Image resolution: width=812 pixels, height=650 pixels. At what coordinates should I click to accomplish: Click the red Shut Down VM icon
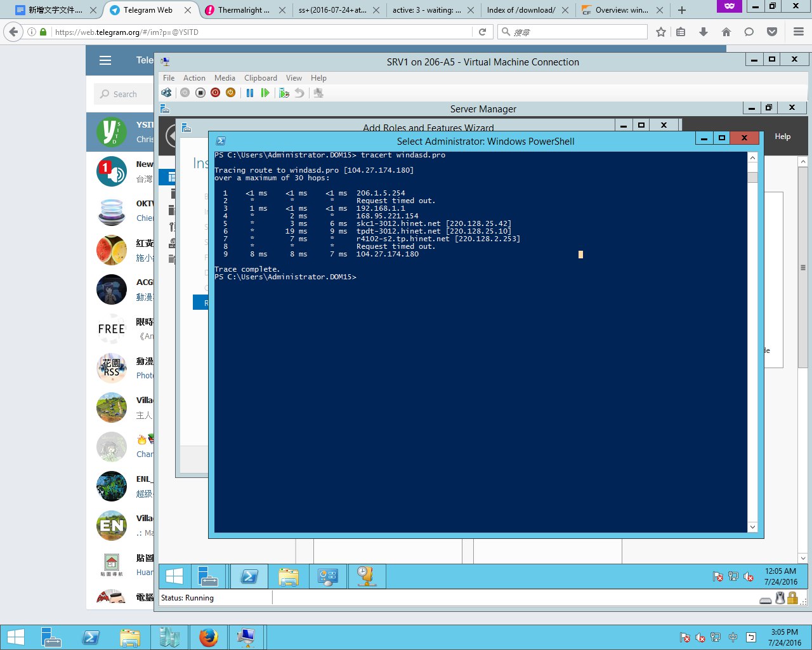pyautogui.click(x=216, y=93)
